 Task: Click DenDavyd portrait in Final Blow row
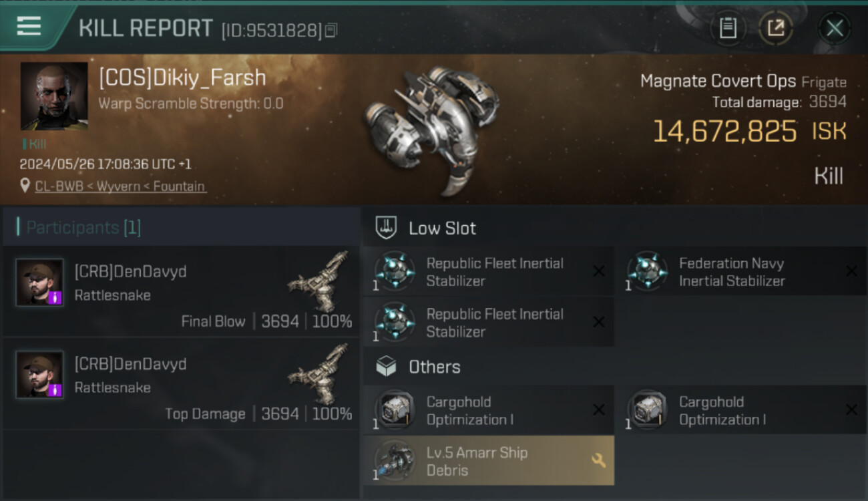40,283
